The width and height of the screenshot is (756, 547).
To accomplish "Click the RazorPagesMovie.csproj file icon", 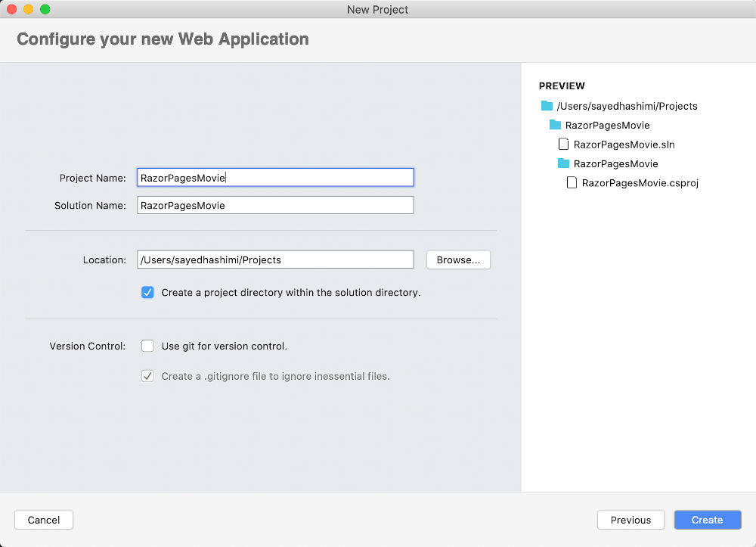I will coord(572,182).
